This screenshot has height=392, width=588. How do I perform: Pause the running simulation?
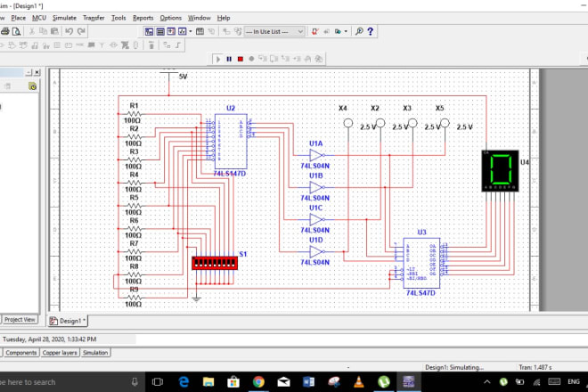229,59
